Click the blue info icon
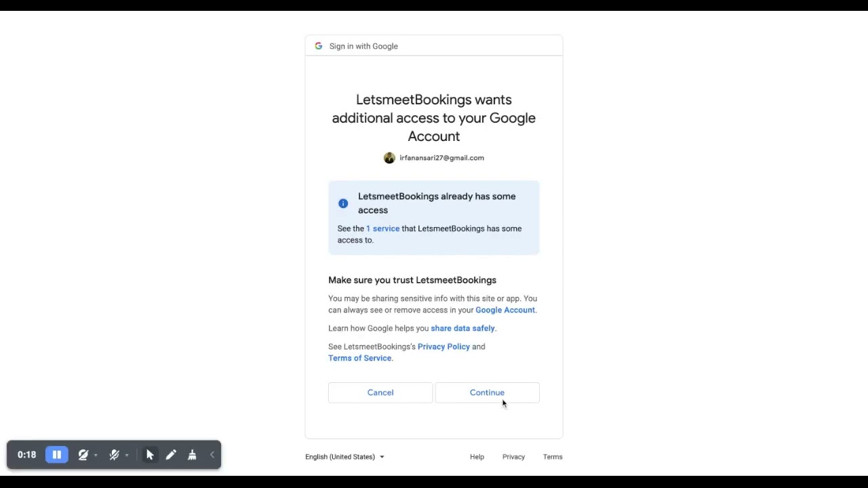Screen dimensions: 868x488 pyautogui.click(x=343, y=203)
